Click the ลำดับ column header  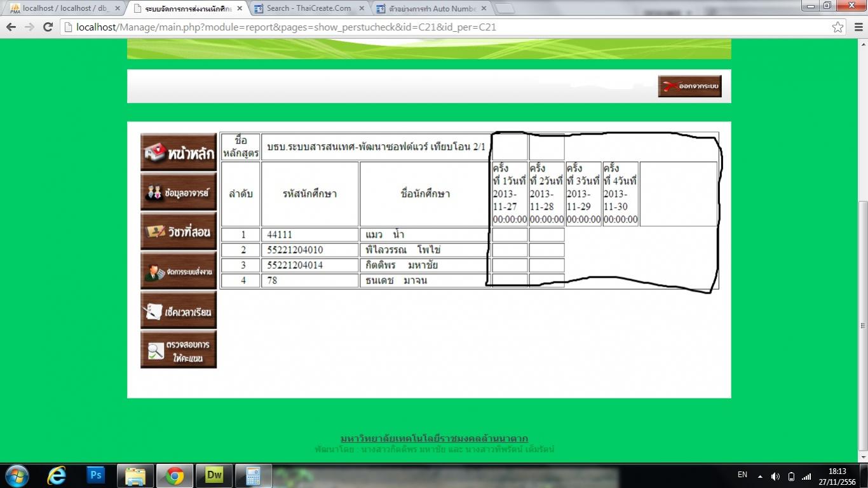click(x=241, y=194)
